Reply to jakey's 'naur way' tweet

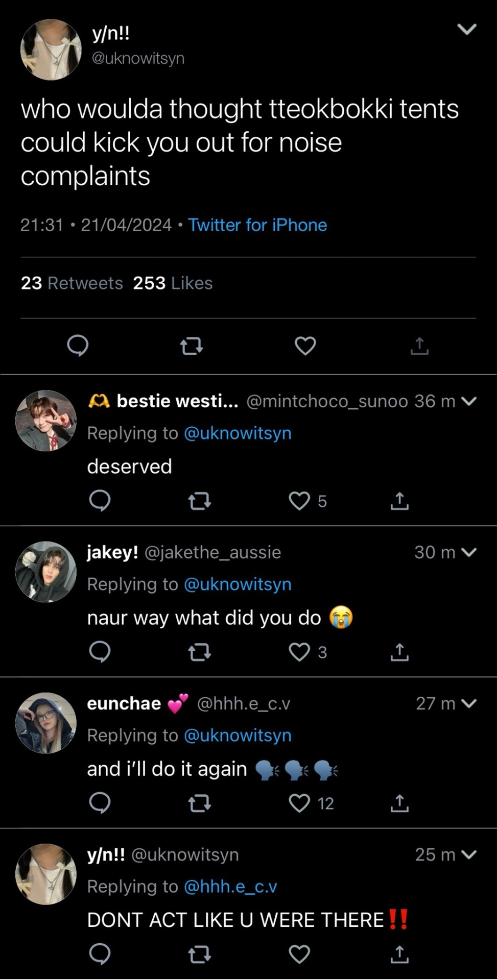tap(100, 652)
